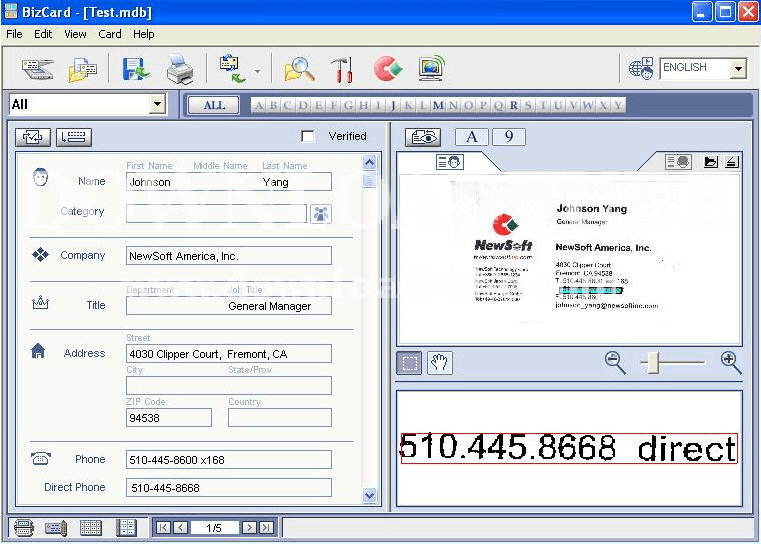
Task: Click the rotate image icon above the card
Action: (732, 162)
